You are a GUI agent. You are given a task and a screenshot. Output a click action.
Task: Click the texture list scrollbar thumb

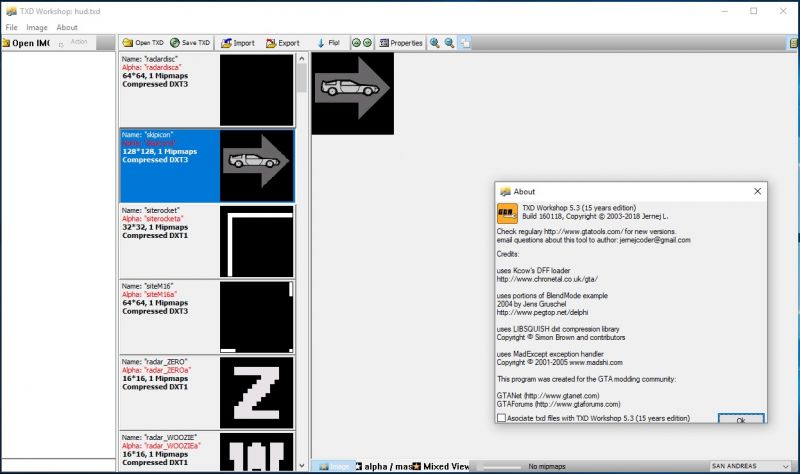point(302,78)
